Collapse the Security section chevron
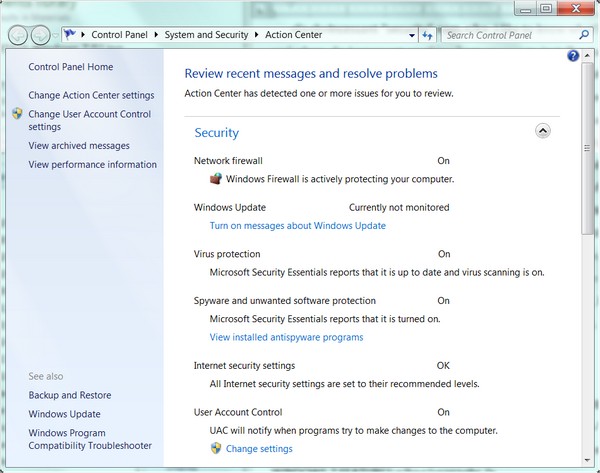The width and height of the screenshot is (600, 473). 543,131
